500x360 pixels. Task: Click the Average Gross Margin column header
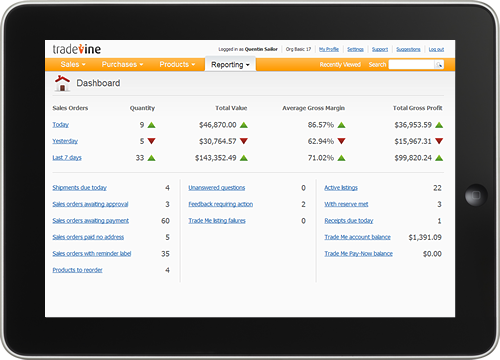tap(313, 108)
